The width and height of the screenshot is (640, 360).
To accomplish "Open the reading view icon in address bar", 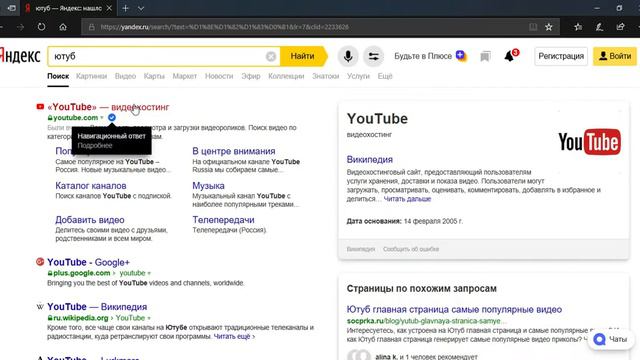I will coord(533,27).
